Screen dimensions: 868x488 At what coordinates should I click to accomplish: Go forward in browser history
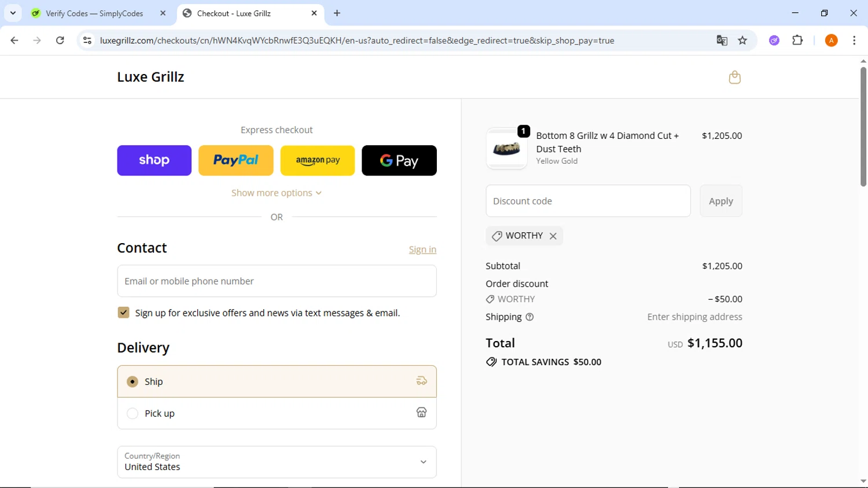tap(37, 41)
